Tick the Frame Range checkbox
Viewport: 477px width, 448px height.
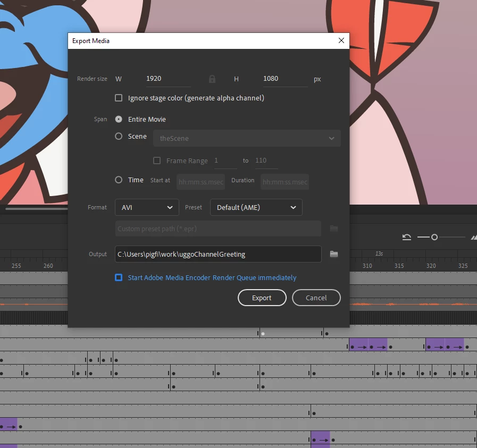point(157,160)
